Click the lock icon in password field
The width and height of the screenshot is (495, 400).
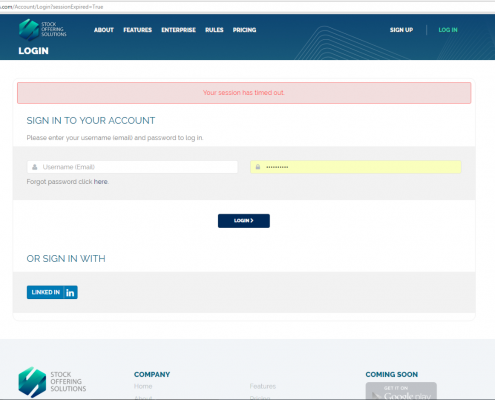[x=258, y=167]
